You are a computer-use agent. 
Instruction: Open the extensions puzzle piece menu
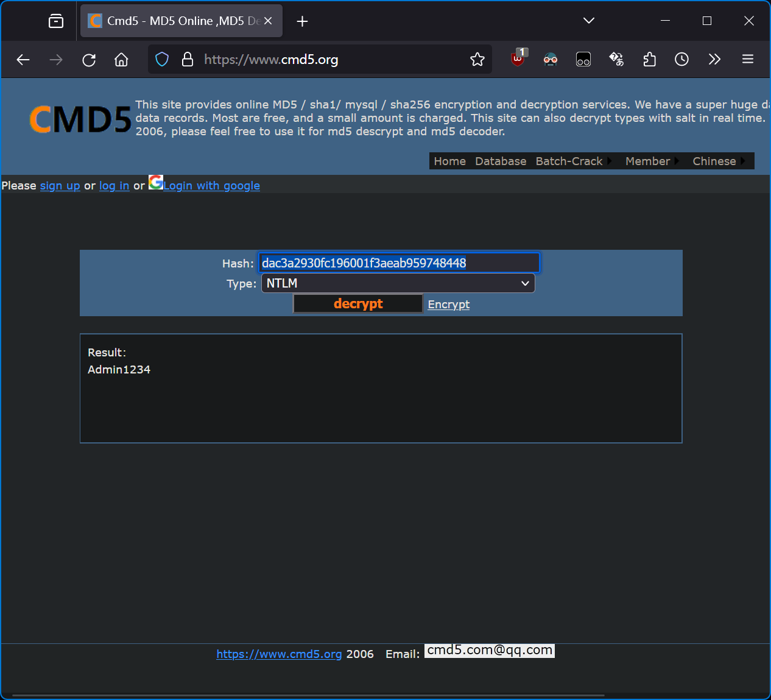pyautogui.click(x=649, y=59)
